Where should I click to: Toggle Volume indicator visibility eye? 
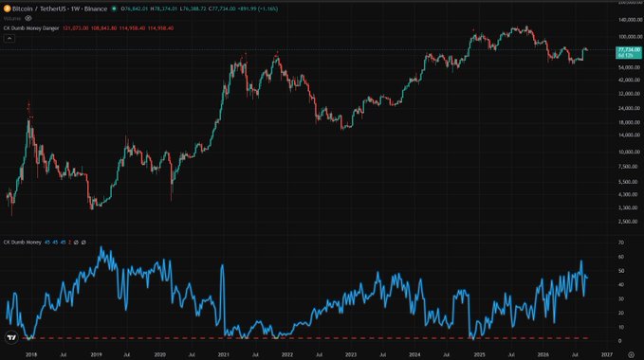28,18
